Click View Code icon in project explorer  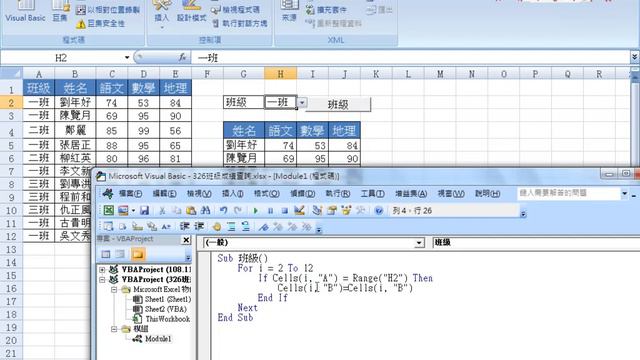[106, 254]
